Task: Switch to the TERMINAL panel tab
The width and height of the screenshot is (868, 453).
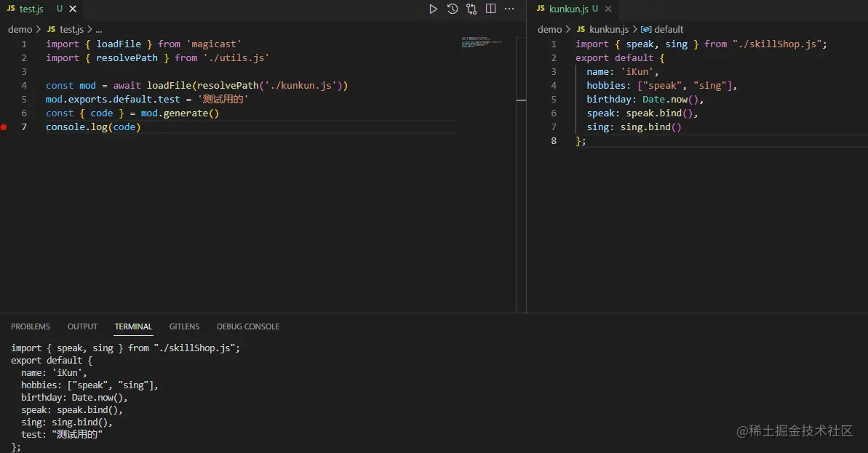Action: point(133,326)
